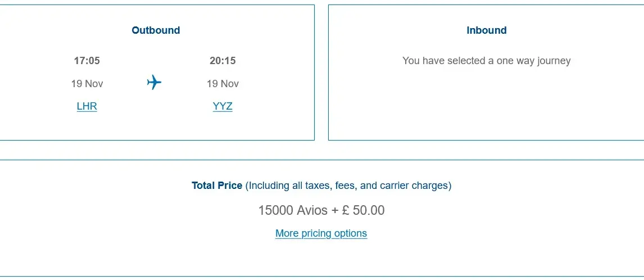Screen dimensions: 644x280
Task: Select the 17:05 departure time
Action: click(x=87, y=61)
